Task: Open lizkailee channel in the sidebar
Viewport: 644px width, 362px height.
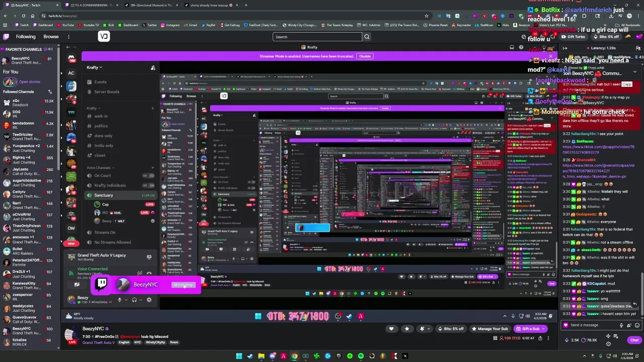Action: pyautogui.click(x=28, y=342)
